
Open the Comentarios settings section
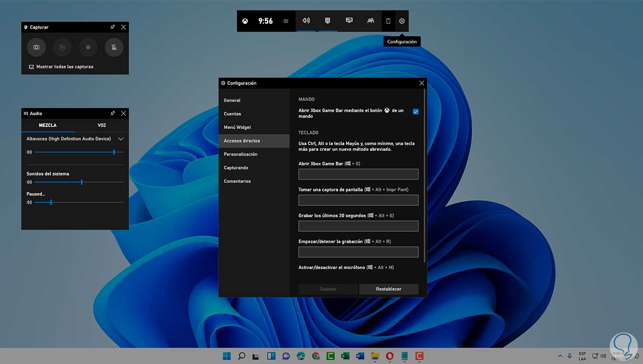tap(254, 181)
